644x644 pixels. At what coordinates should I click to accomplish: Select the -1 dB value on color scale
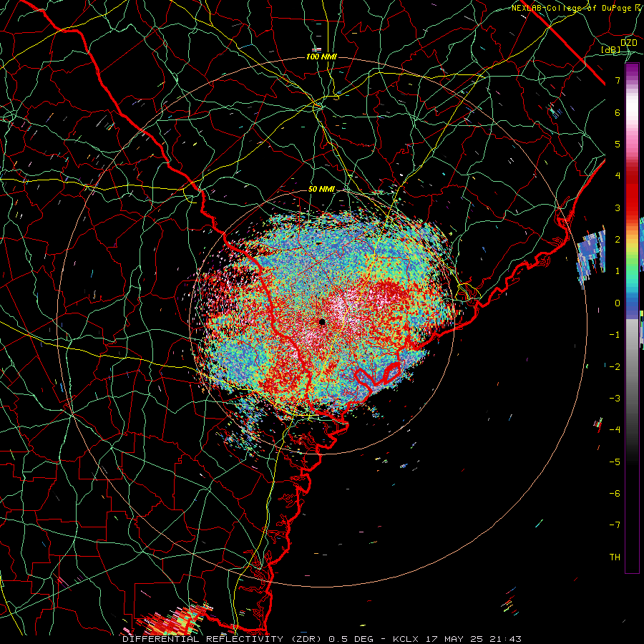615,335
